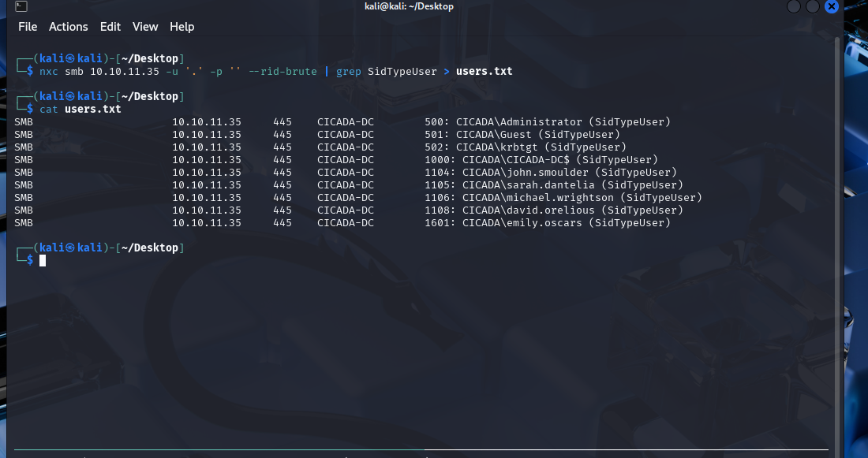Select the 'CICADA\john.smoulder' entry
The image size is (868, 458).
526,172
